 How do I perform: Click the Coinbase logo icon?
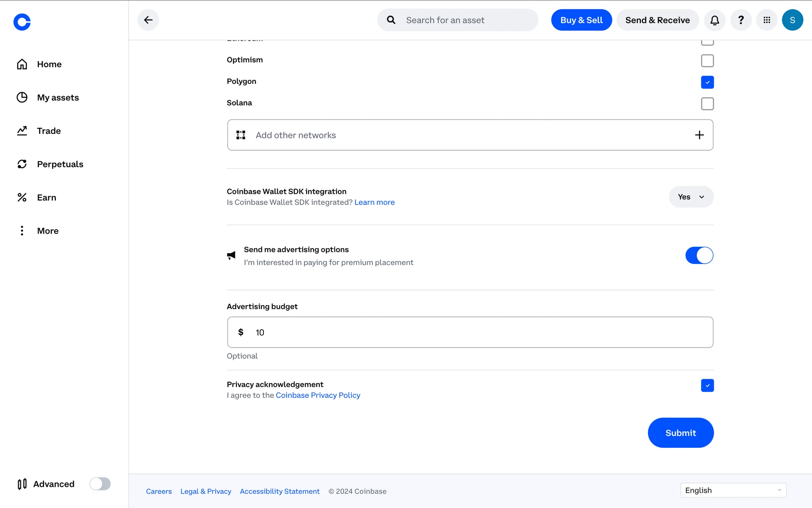(x=22, y=22)
